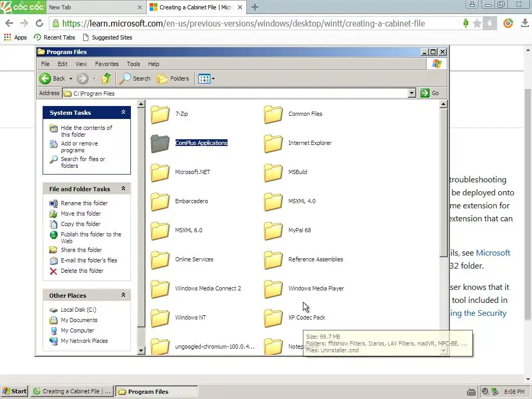Click Copy this folder task
This screenshot has width=532, height=399.
pos(81,224)
